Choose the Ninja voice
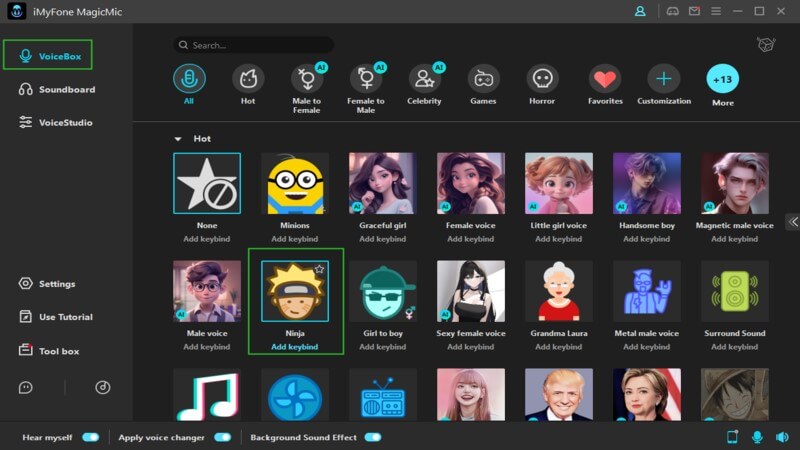 click(295, 291)
